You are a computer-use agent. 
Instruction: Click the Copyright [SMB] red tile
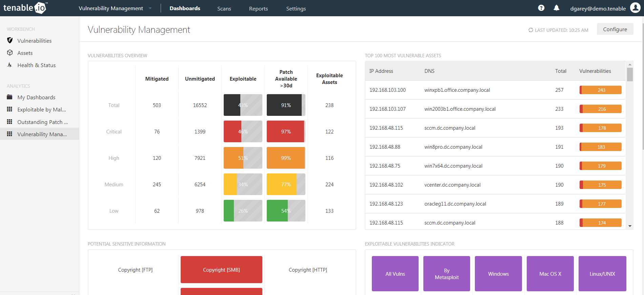point(221,270)
